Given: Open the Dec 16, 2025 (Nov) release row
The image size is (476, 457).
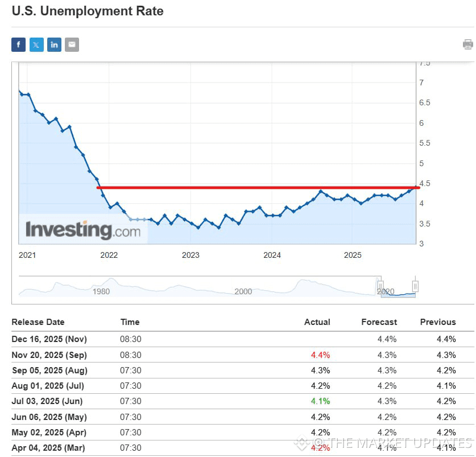Looking at the screenshot, I should tap(243, 339).
